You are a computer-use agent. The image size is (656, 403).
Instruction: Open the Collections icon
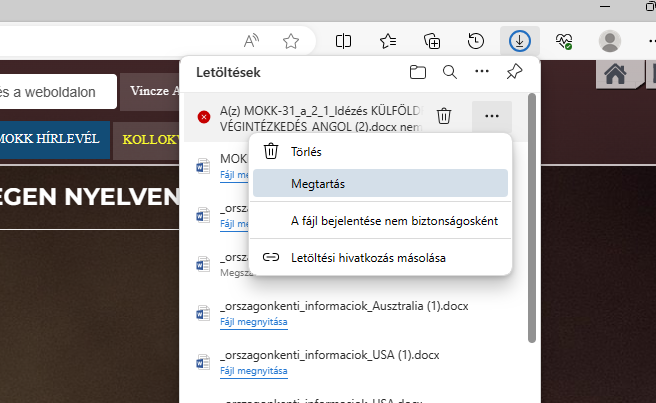[432, 41]
